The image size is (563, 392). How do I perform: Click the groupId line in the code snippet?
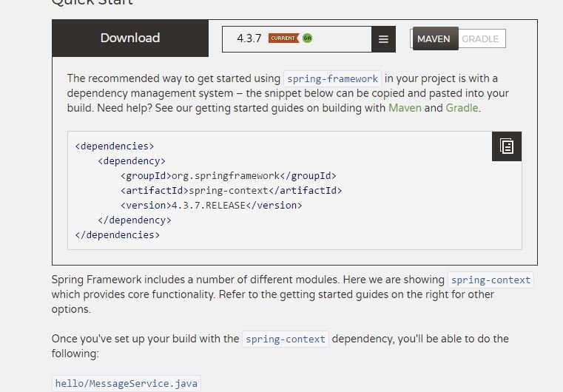[228, 176]
